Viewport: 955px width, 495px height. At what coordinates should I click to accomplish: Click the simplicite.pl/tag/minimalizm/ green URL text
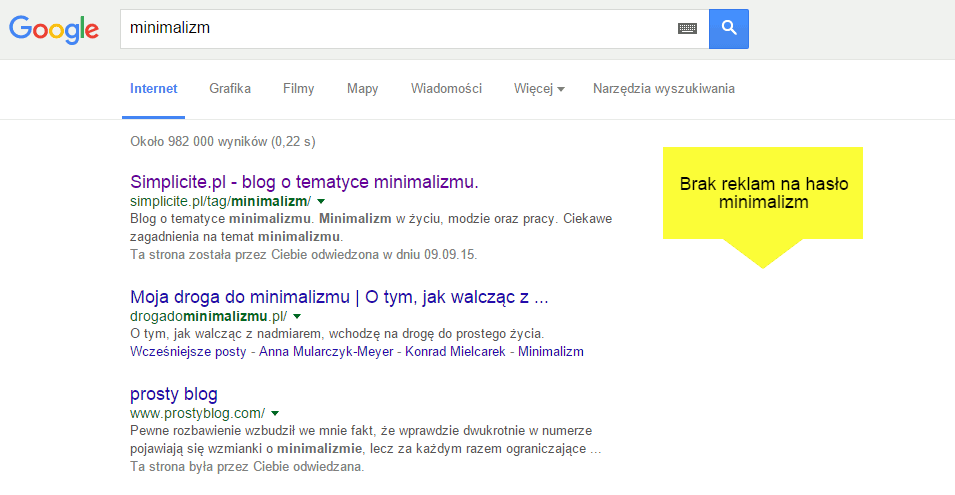(x=220, y=202)
